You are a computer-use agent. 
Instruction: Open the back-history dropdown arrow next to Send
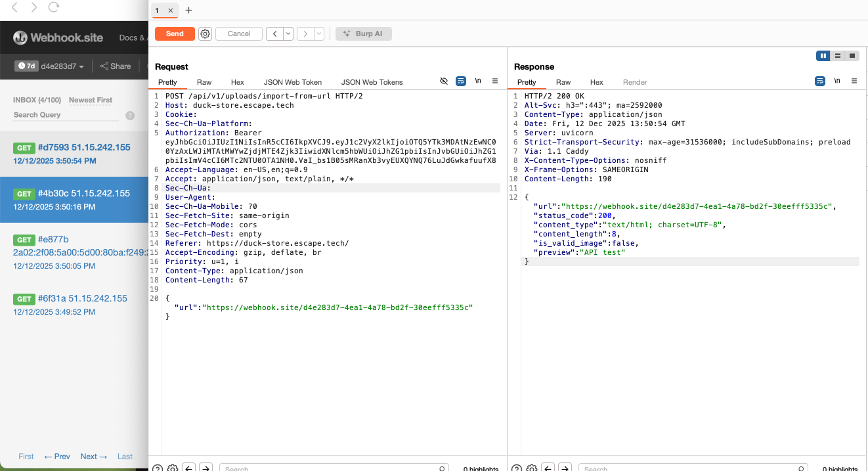click(287, 34)
